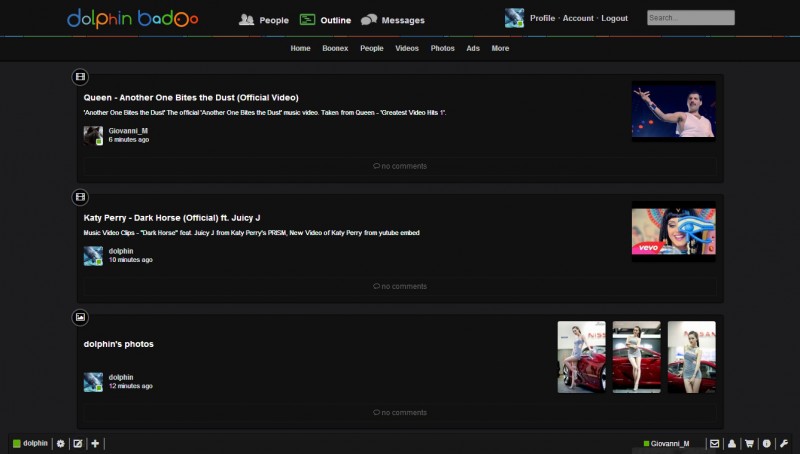This screenshot has width=800, height=454.
Task: Click photo icon on dolphin's photos post
Action: 80,317
